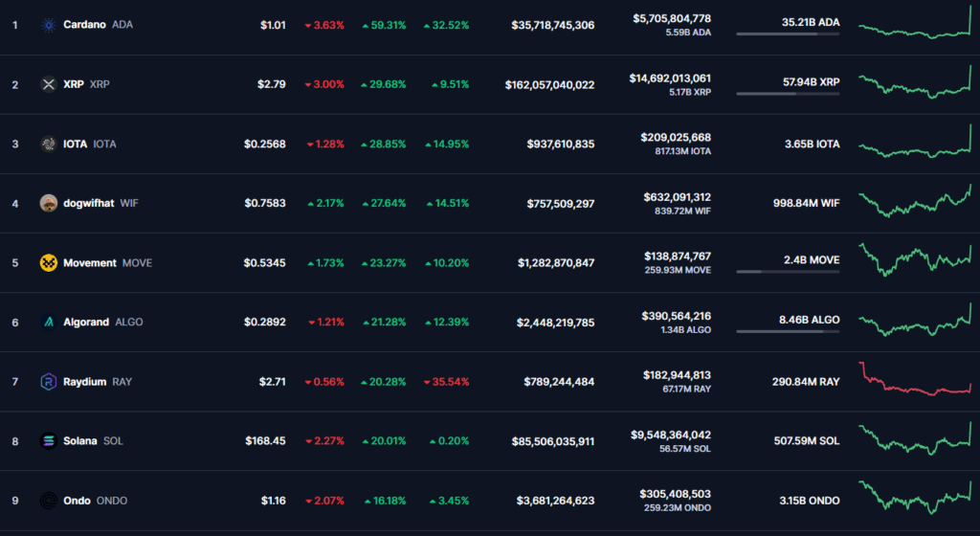Click Movement 7d change 10.20%
Image resolution: width=980 pixels, height=536 pixels.
pyautogui.click(x=447, y=263)
